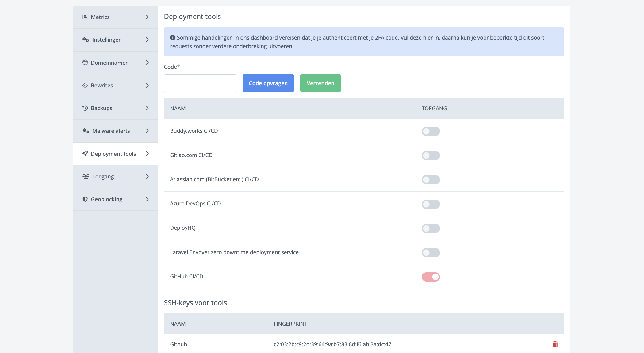Disable the GitHub CI/CD toggle

click(x=430, y=277)
